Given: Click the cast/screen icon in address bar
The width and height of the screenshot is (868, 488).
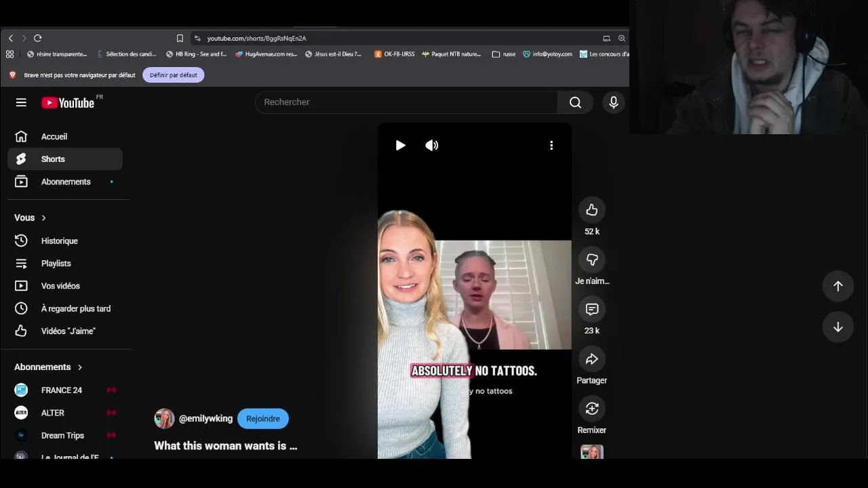Looking at the screenshot, I should point(607,39).
